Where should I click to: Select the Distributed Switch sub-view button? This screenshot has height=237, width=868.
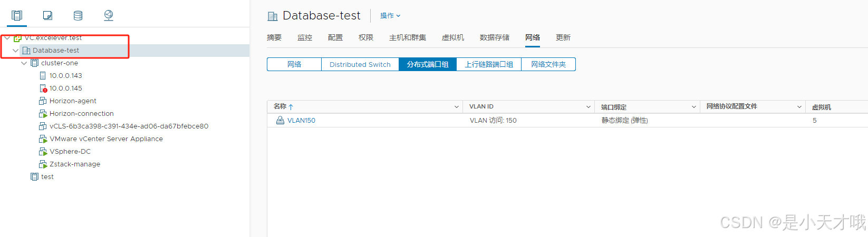click(360, 64)
